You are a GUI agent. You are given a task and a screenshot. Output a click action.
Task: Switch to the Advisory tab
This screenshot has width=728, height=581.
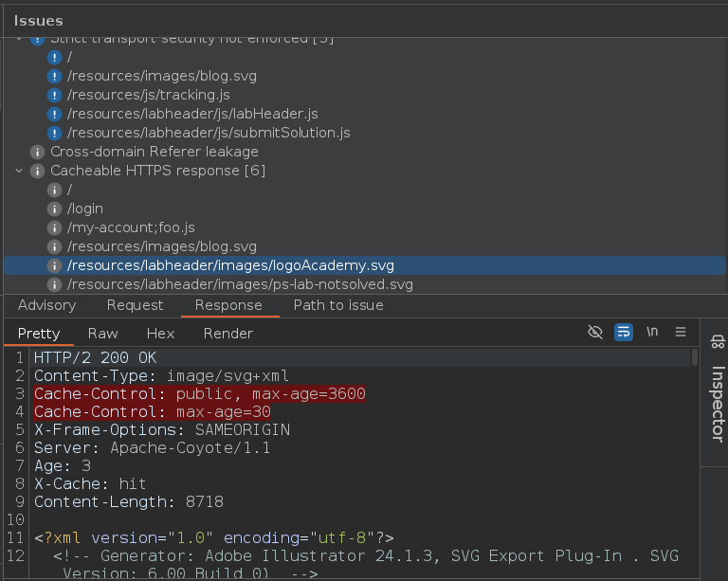[46, 305]
